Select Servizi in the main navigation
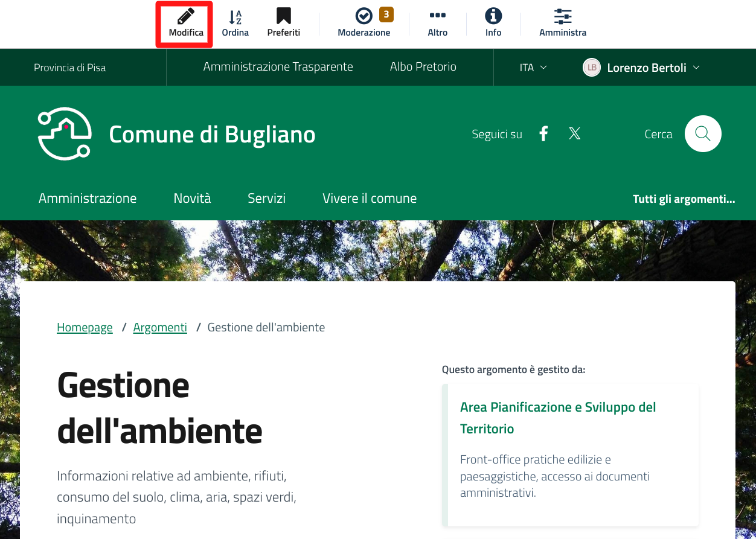This screenshot has width=756, height=539. tap(266, 198)
